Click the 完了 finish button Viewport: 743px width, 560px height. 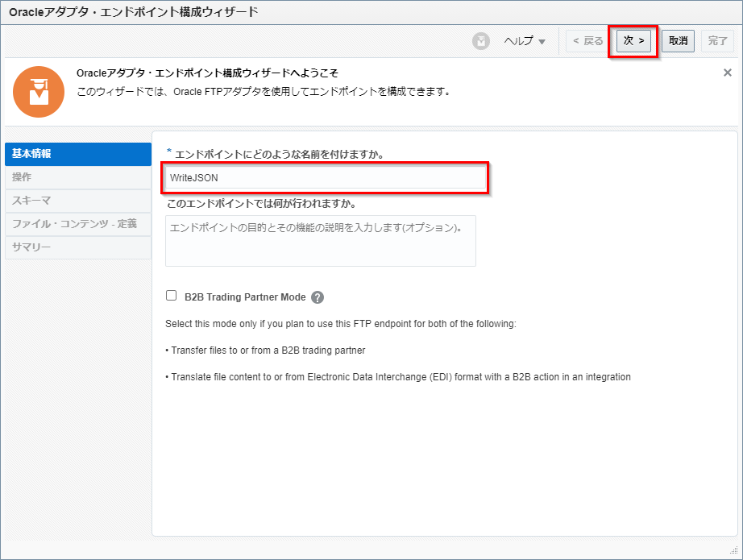pyautogui.click(x=717, y=41)
